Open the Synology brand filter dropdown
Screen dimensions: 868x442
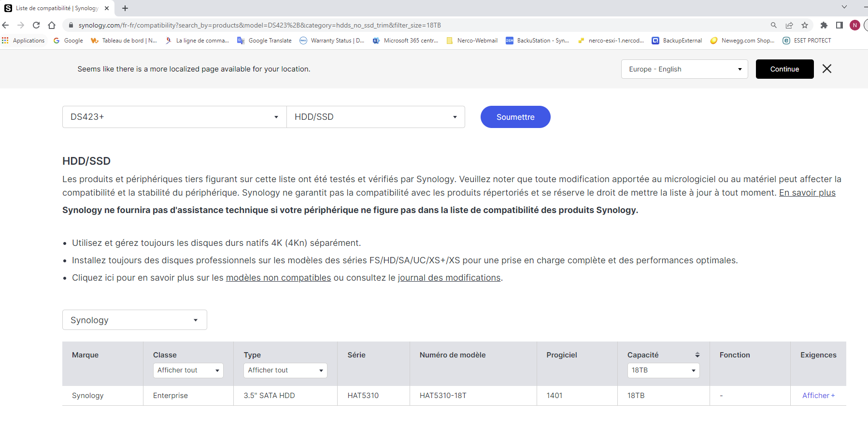(134, 320)
